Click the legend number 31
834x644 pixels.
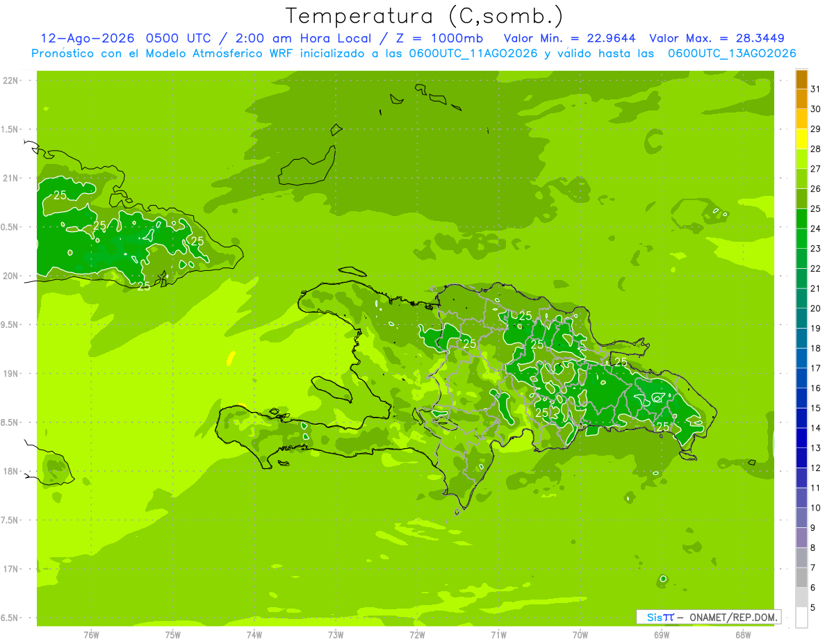[x=816, y=89]
